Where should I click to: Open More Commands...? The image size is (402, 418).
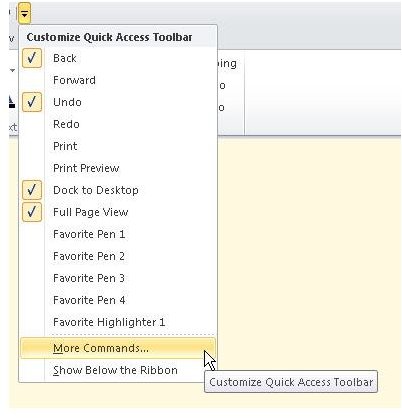click(x=118, y=348)
